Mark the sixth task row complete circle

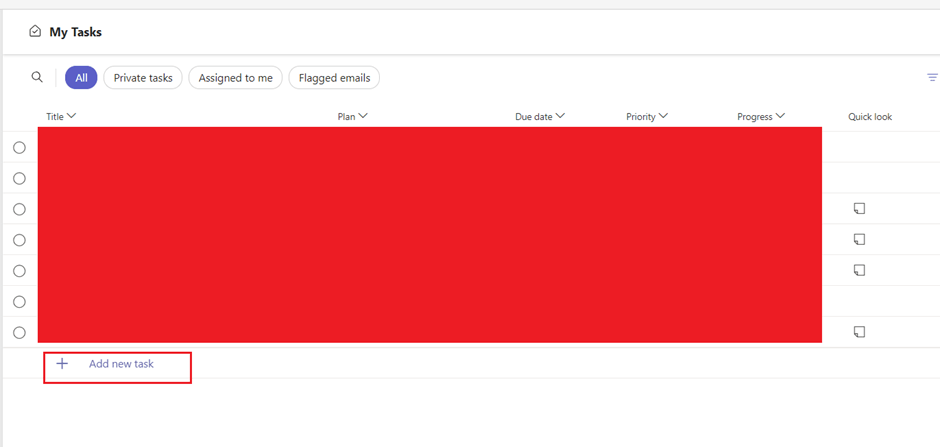click(20, 302)
